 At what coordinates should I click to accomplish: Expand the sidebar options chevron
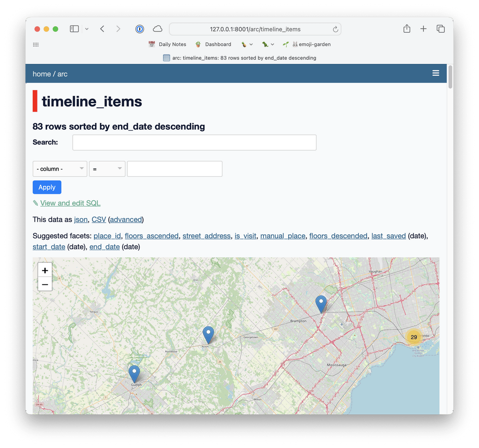87,29
